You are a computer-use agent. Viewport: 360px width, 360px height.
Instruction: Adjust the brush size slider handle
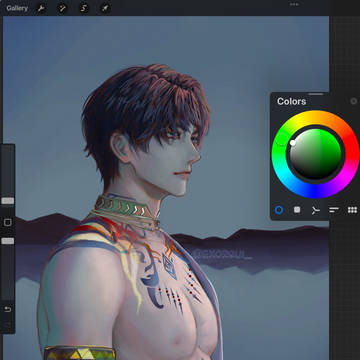coord(8,201)
